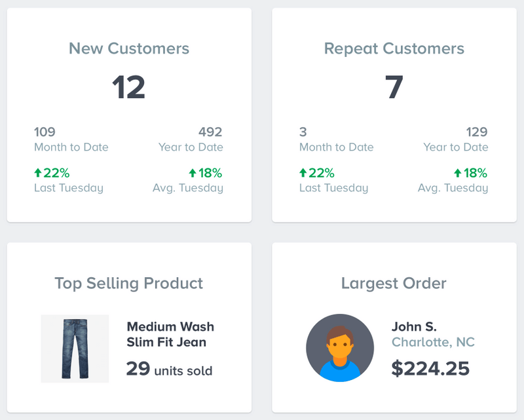Screen dimensions: 524x420
Task: Expand the New Customers card header
Action: tap(128, 48)
